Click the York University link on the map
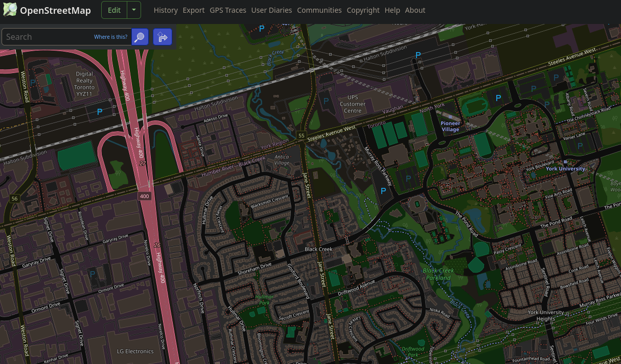Image resolution: width=621 pixels, height=364 pixels. click(565, 168)
